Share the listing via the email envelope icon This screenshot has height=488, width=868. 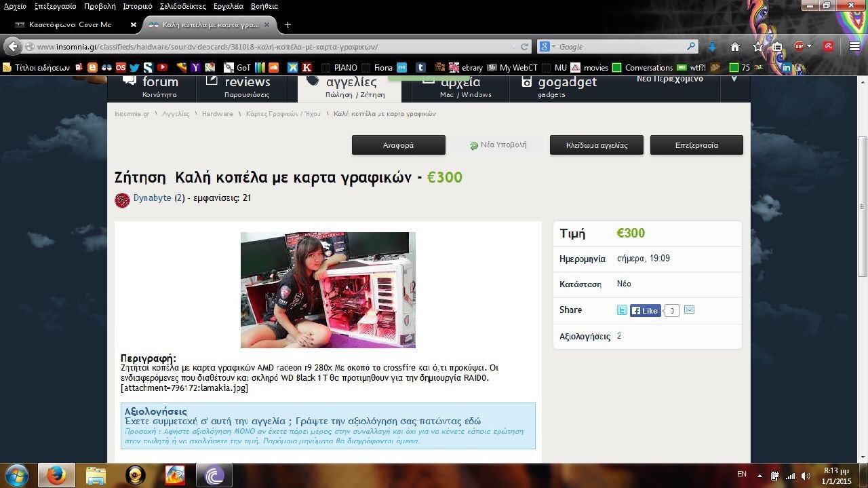coord(689,310)
